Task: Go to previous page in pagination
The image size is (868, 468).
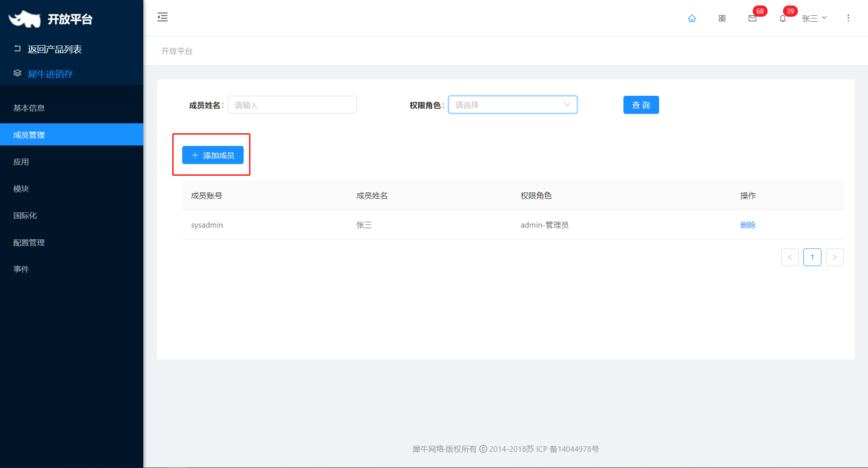Action: 790,257
